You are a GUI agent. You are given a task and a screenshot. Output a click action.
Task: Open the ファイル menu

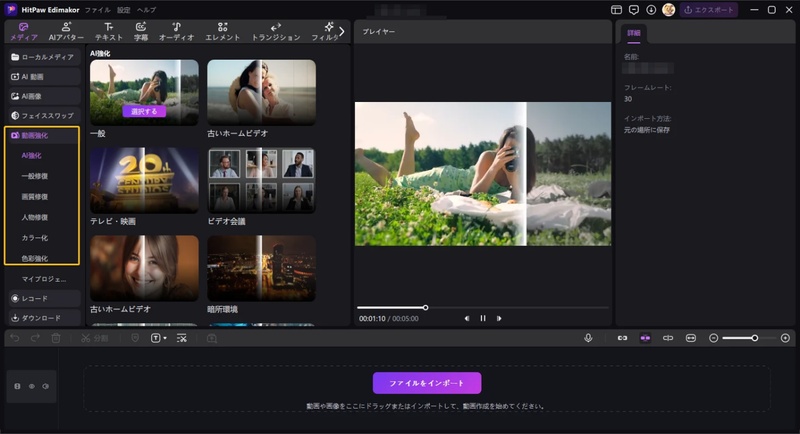pyautogui.click(x=97, y=9)
